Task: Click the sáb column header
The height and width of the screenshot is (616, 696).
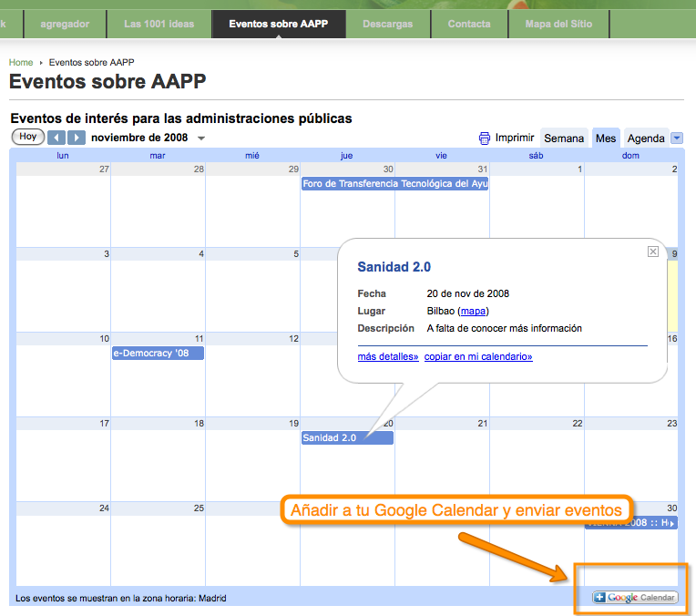Action: [536, 156]
